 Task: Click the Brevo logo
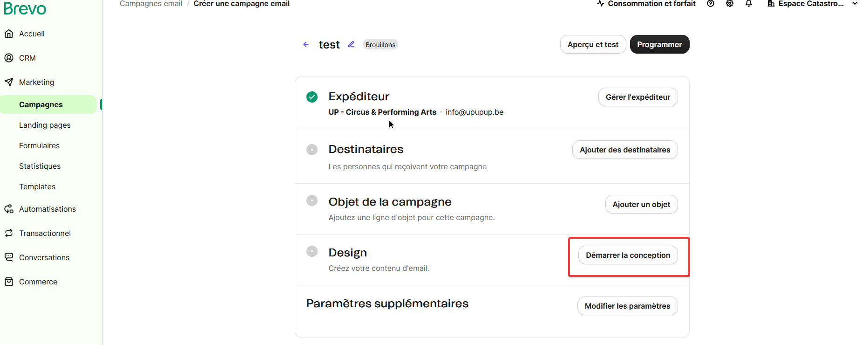(25, 9)
